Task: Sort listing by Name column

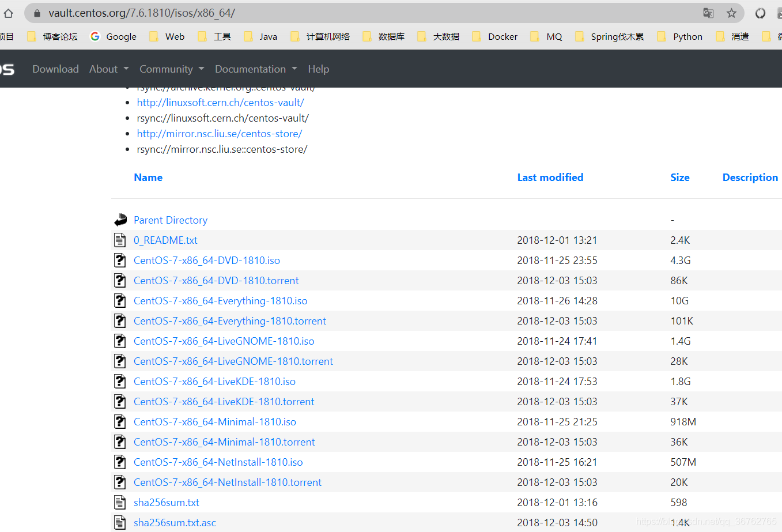Action: [148, 177]
